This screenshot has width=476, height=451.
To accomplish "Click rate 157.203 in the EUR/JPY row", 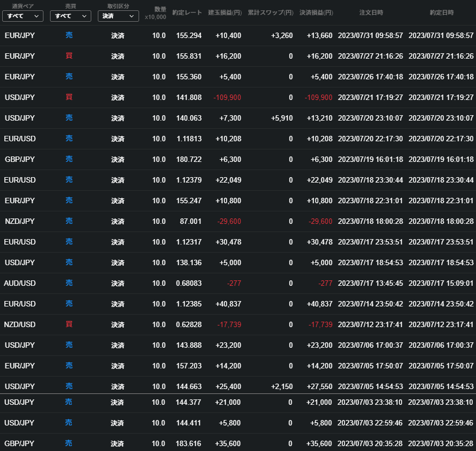I will (189, 366).
